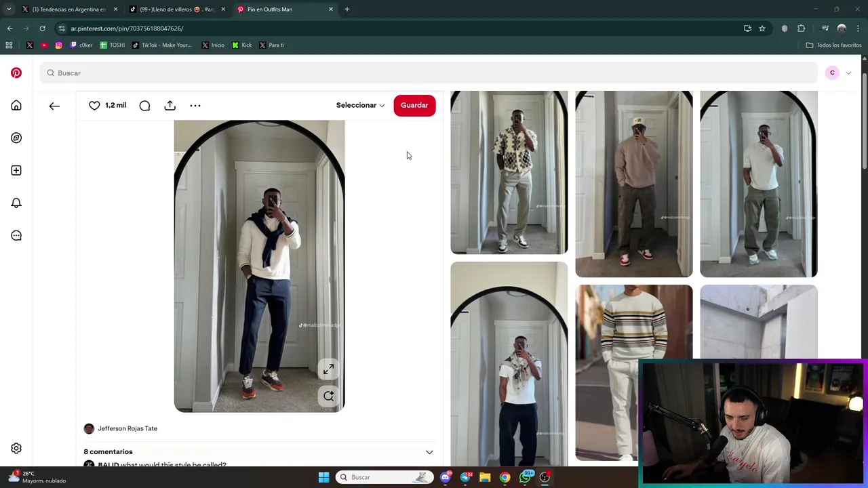Image resolution: width=868 pixels, height=488 pixels.
Task: Click the visual search lens icon on pin
Action: pos(328,396)
